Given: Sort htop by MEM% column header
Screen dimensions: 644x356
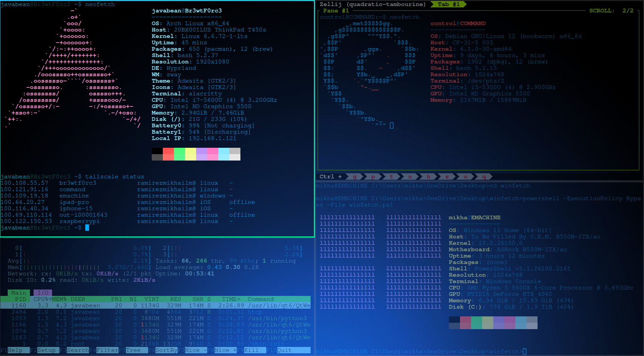Looking at the screenshot, I should 59,299.
